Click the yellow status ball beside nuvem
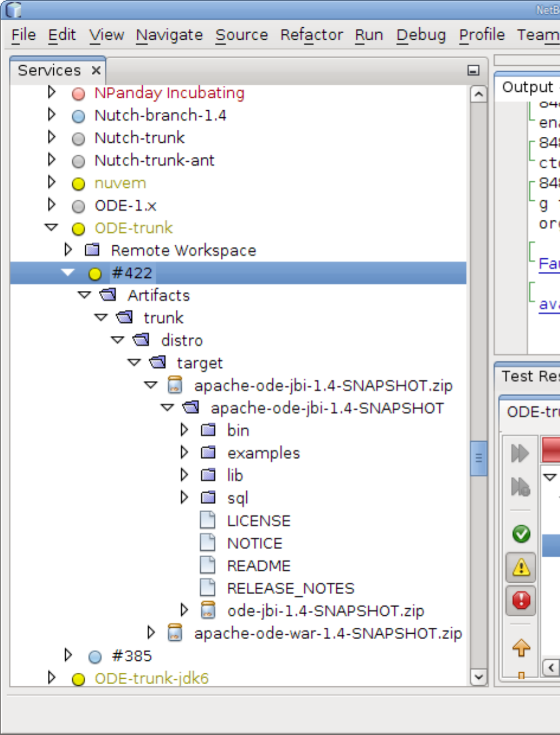The width and height of the screenshot is (560, 735). tap(78, 184)
